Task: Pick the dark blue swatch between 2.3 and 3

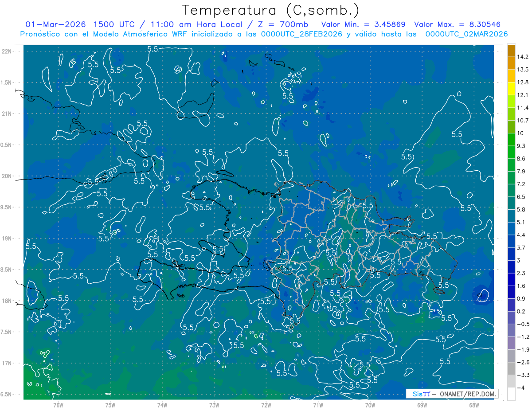Action: [511, 267]
